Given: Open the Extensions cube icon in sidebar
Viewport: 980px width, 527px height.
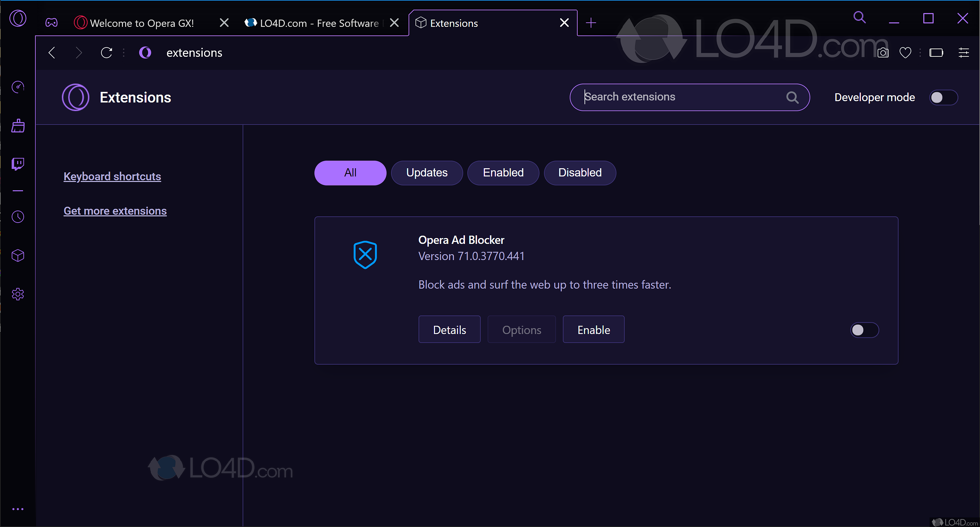Looking at the screenshot, I should click(x=18, y=256).
